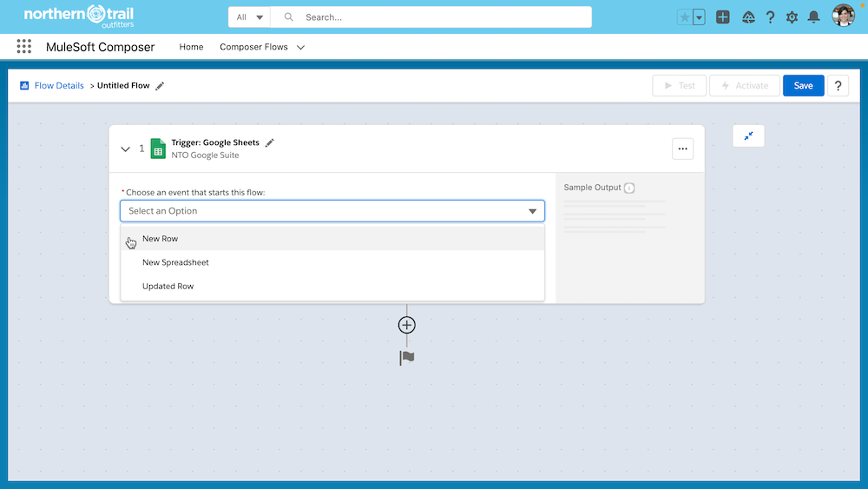Open the Trailhead guidance icon
Image resolution: width=868 pixels, height=489 pixels.
point(748,17)
